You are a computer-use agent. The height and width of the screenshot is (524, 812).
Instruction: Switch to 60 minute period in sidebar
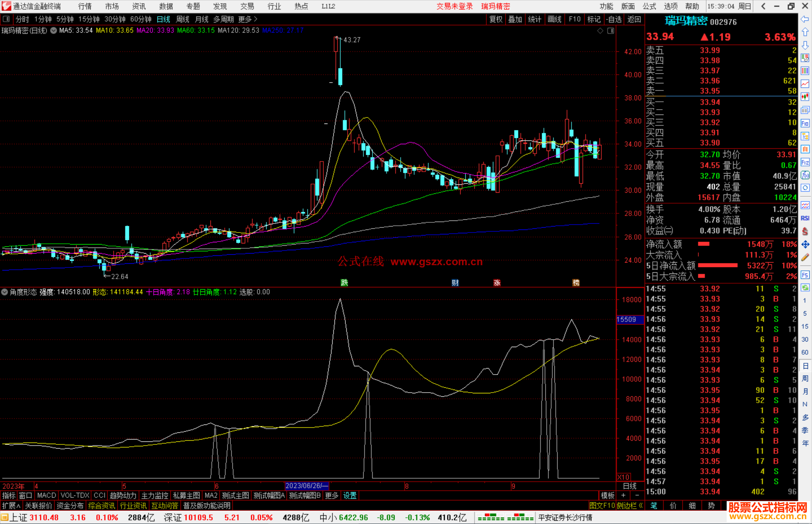click(805, 352)
